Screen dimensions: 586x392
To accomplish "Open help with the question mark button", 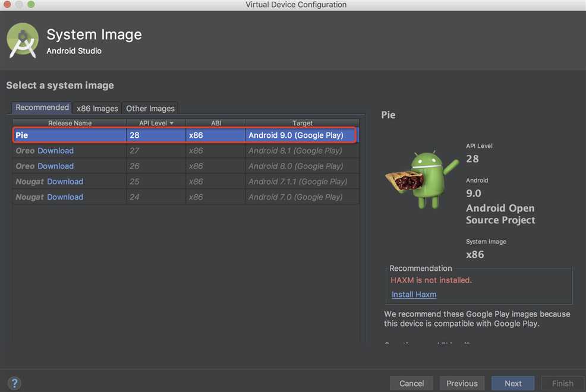I will [x=14, y=383].
